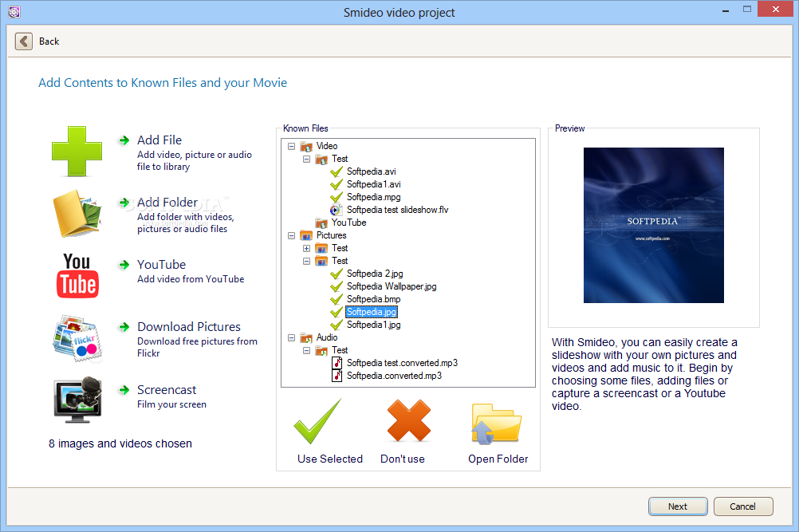Click the video icon beside Softpedia test slideshow.flv
799x532 pixels.
[336, 210]
